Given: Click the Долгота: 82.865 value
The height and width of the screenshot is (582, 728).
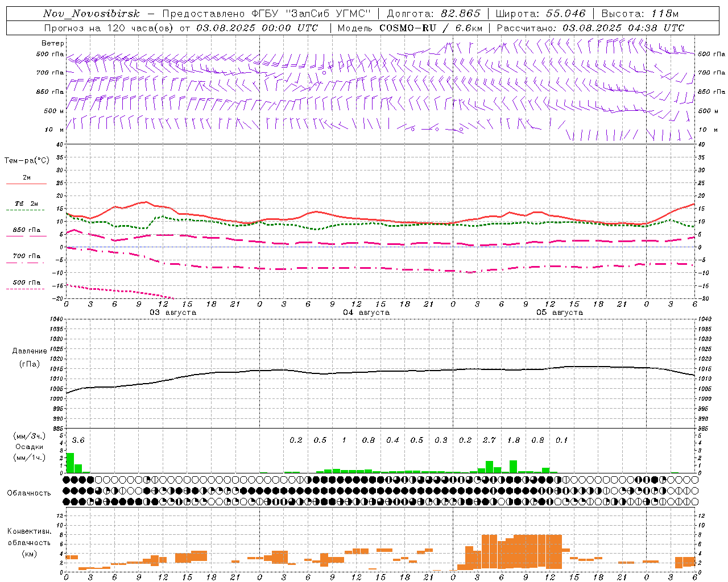Looking at the screenshot, I should click(434, 14).
